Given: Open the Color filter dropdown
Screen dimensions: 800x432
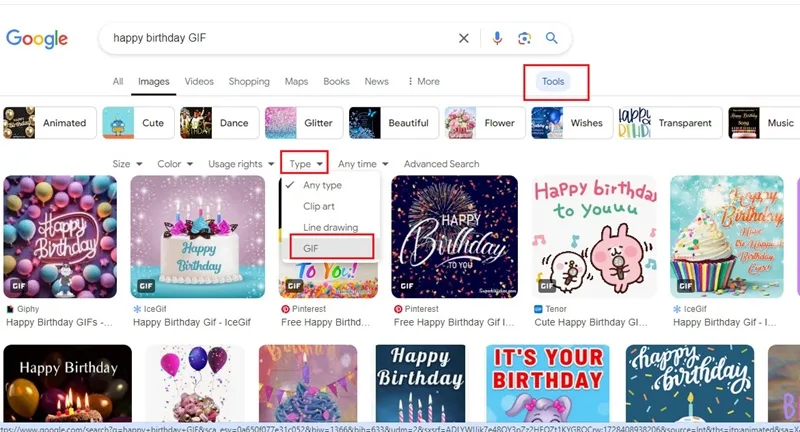Looking at the screenshot, I should 175,164.
